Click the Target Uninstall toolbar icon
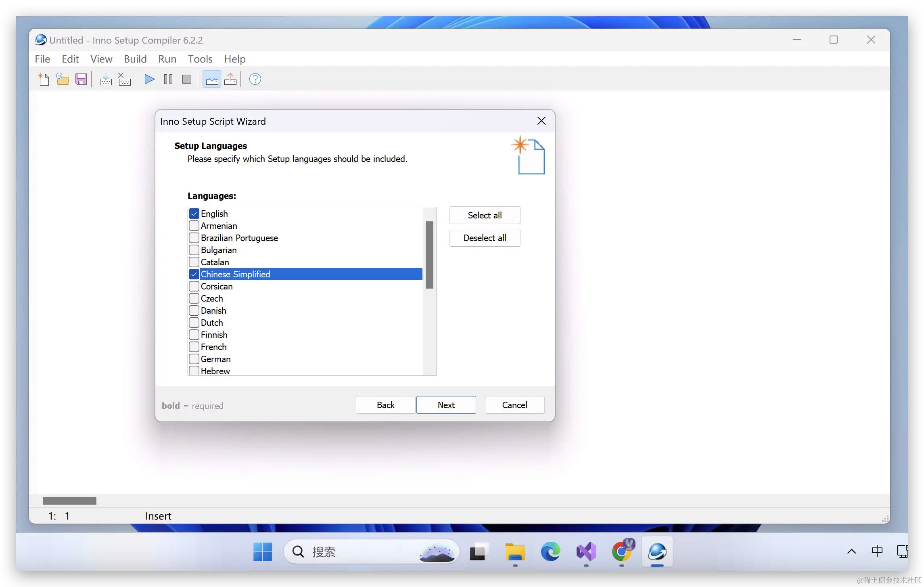The width and height of the screenshot is (924, 587). click(230, 79)
